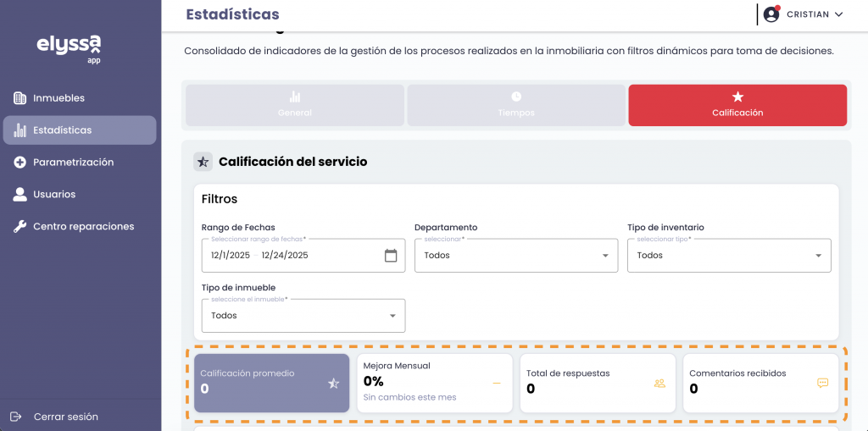Expand the Tipo de inventario dropdown
Screen dimensions: 868x431
coord(729,256)
